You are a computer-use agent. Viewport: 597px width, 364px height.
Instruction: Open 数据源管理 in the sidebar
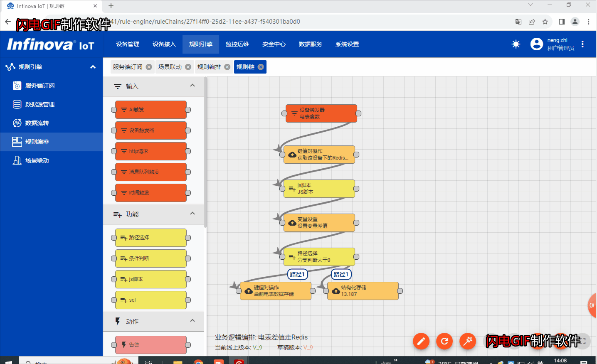click(x=51, y=104)
